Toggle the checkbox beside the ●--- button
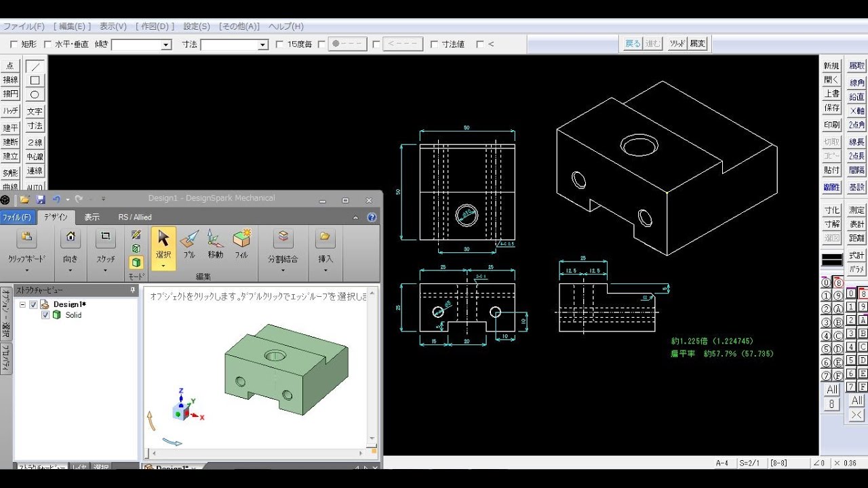 [x=322, y=45]
